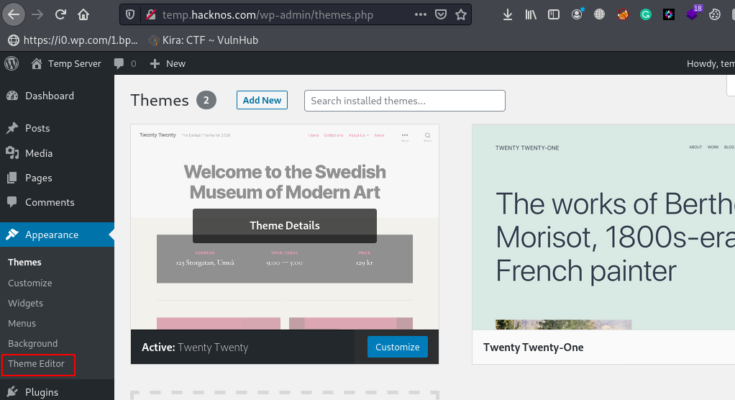Open Firefox account icon
Viewport: 735px width, 400px height.
coord(577,15)
